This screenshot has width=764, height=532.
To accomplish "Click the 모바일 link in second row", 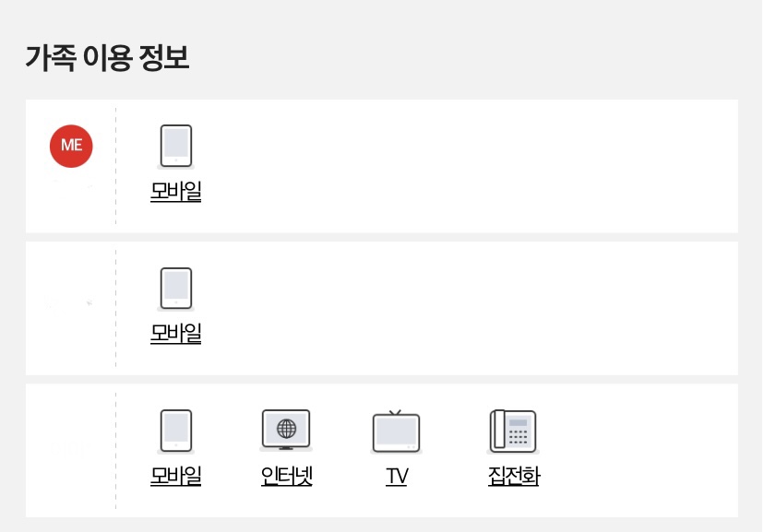I will pos(176,334).
